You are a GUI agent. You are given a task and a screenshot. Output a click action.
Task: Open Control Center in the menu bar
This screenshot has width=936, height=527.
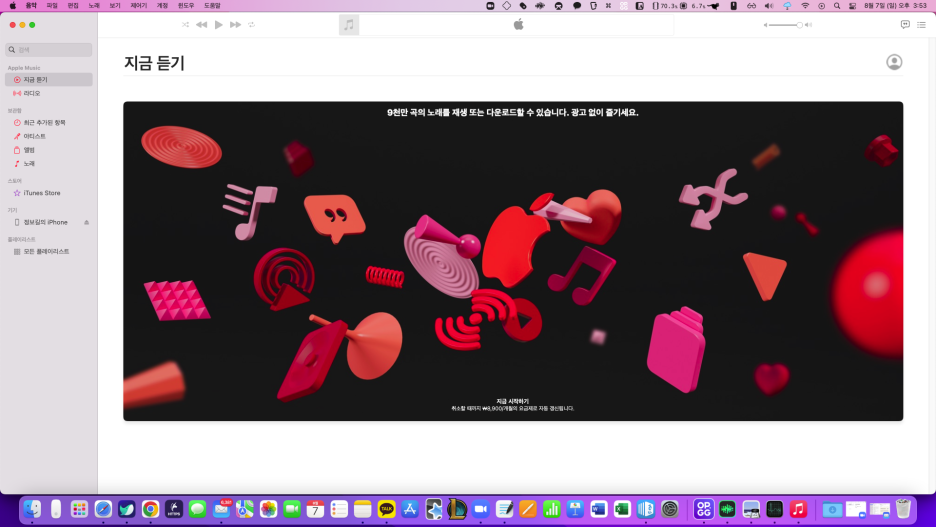[852, 5]
